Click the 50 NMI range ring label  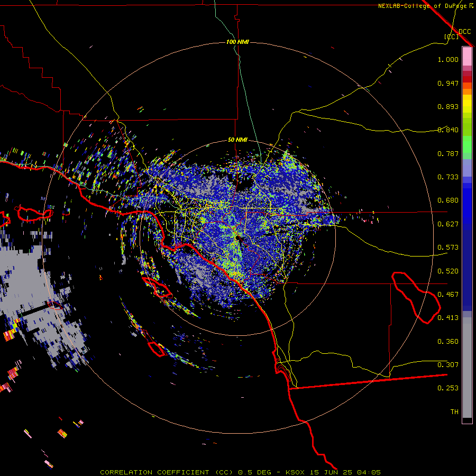[x=237, y=140]
